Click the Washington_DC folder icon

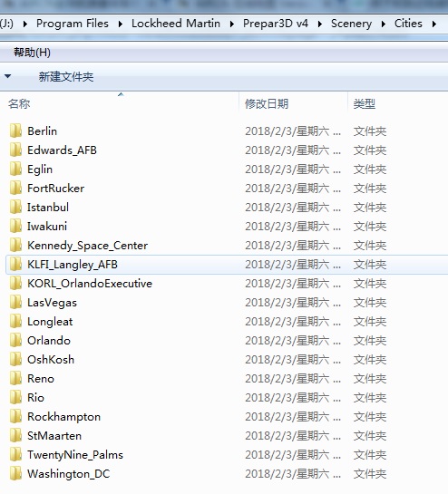(15, 474)
